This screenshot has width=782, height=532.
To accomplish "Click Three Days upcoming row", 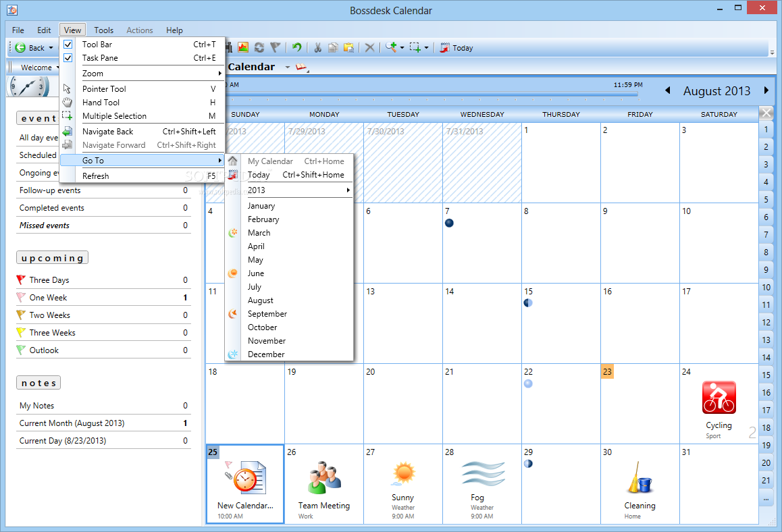I will click(x=103, y=280).
